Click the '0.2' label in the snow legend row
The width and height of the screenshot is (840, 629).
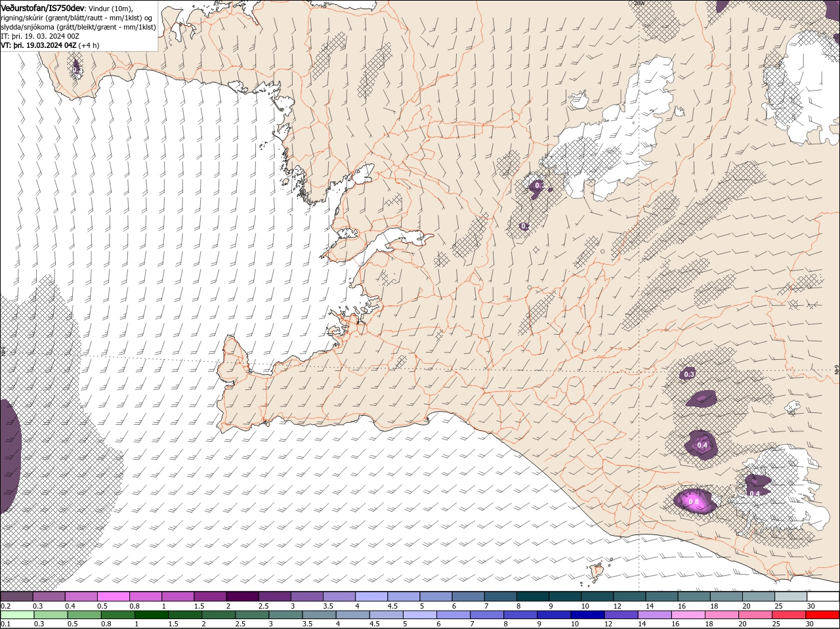pyautogui.click(x=5, y=605)
